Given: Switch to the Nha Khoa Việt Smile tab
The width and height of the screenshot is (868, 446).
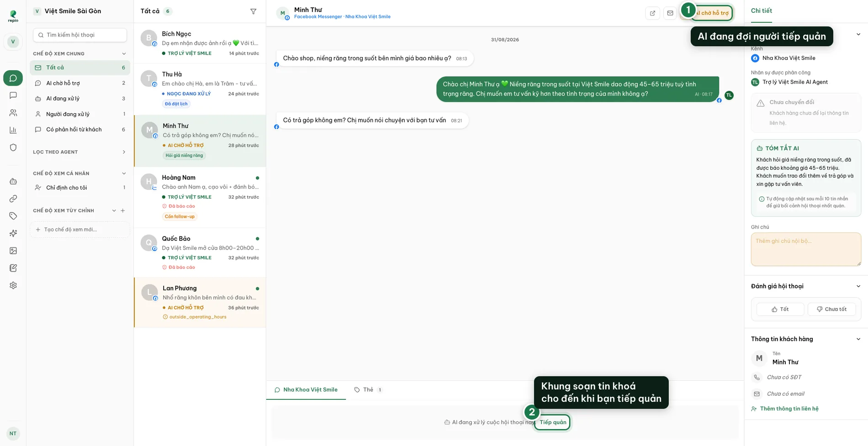Looking at the screenshot, I should [306, 390].
